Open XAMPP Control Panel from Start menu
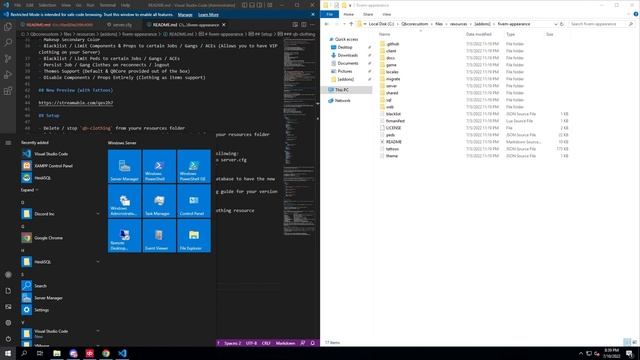 click(61, 166)
